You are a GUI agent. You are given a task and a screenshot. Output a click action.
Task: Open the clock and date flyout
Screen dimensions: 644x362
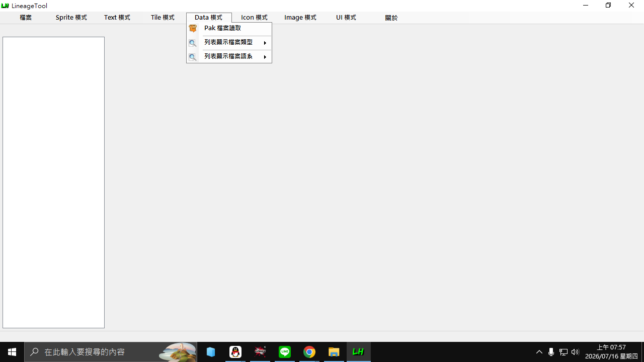coord(611,352)
